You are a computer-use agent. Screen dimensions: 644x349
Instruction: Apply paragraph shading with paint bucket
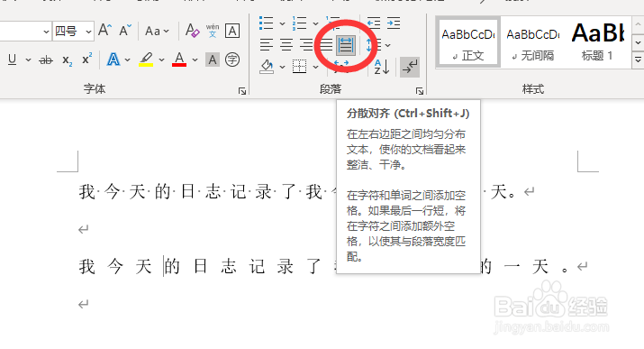267,66
